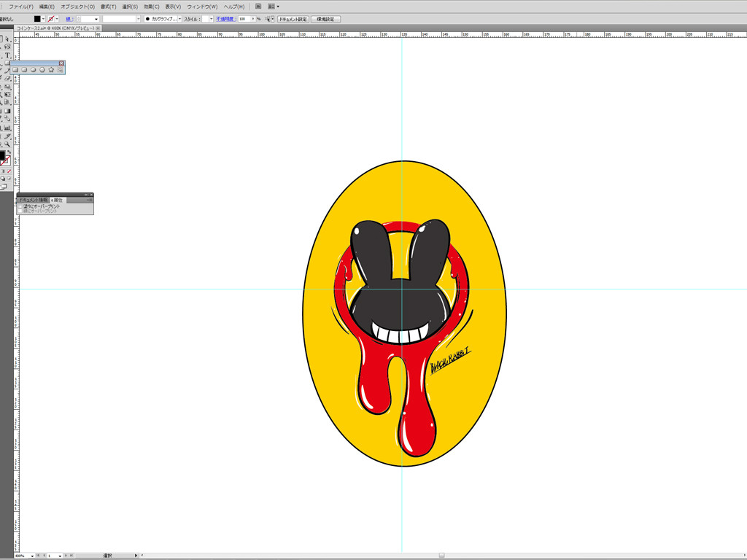Click the ドキュメント設定 button
This screenshot has height=560, width=747.
point(293,19)
